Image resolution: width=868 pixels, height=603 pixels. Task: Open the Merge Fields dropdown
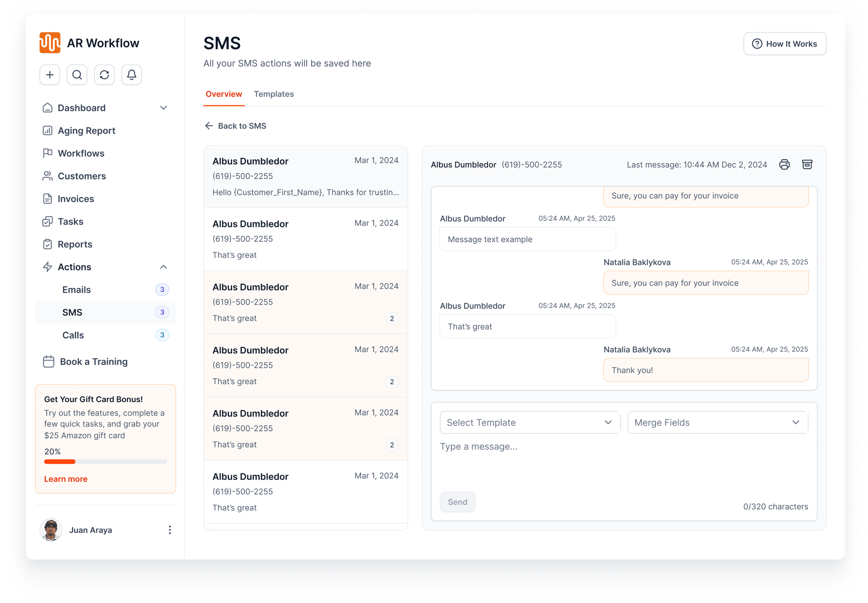coord(717,423)
